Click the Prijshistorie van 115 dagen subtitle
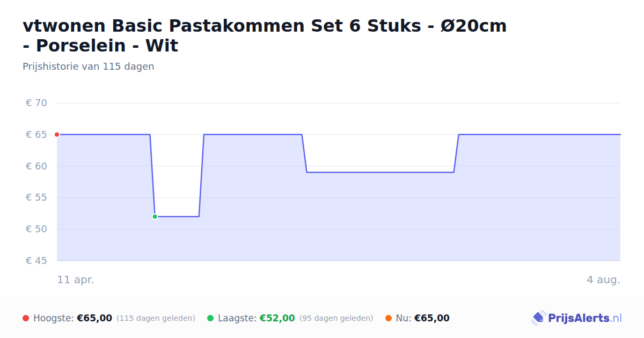This screenshot has width=644, height=338. pos(89,67)
